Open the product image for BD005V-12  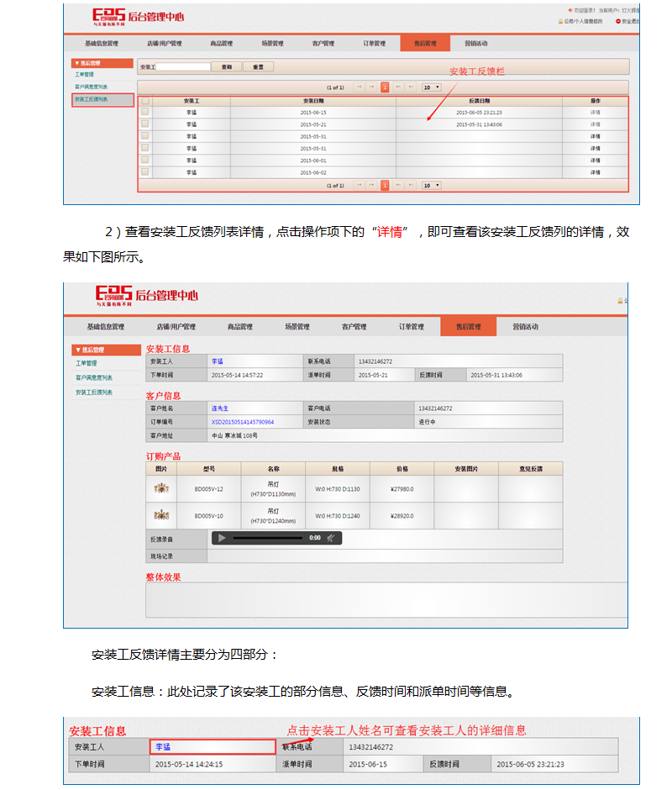[x=161, y=488]
